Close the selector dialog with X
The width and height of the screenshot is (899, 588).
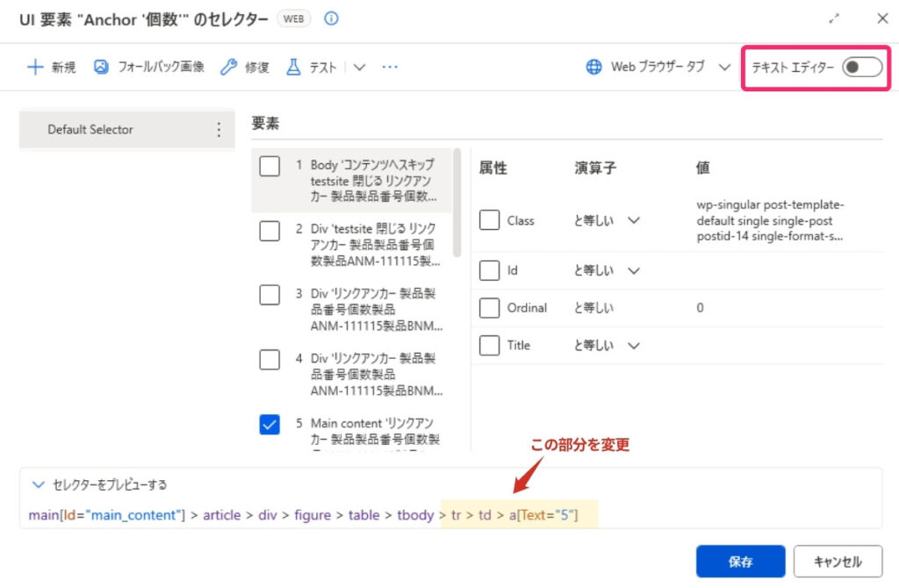tap(882, 18)
